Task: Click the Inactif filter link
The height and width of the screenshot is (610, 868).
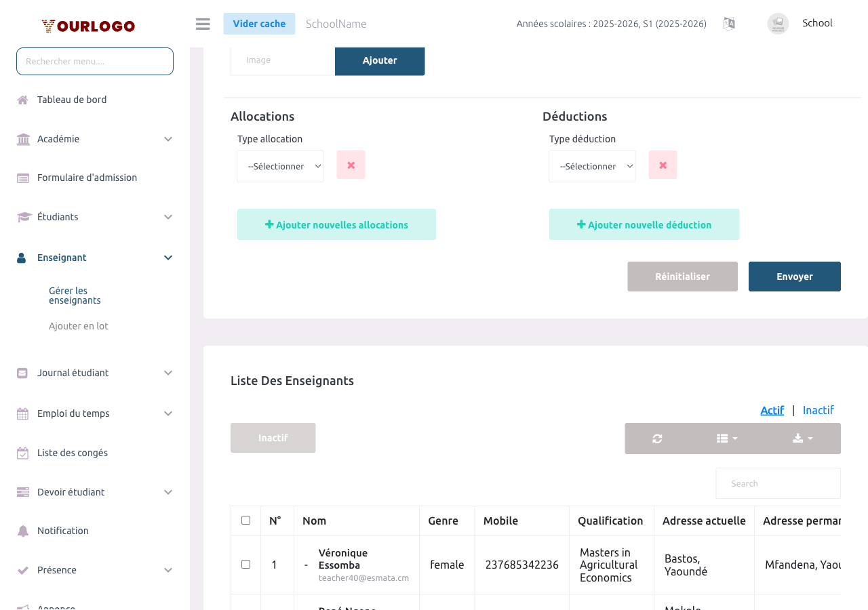Action: pos(818,410)
